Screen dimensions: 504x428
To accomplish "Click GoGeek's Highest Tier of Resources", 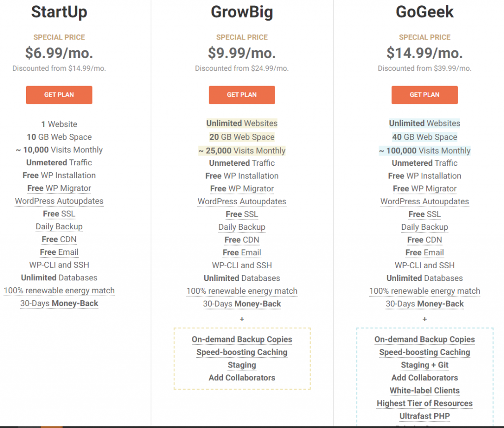I will (424, 403).
